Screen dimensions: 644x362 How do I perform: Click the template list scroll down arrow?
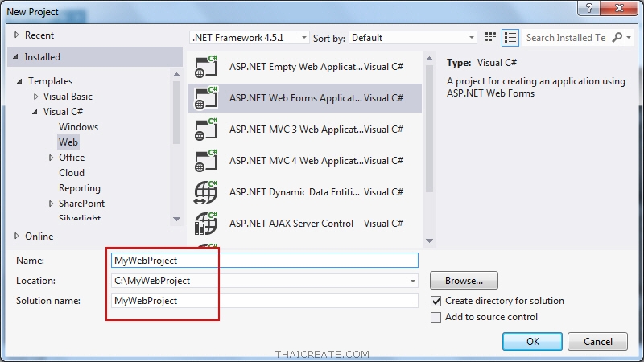click(430, 241)
